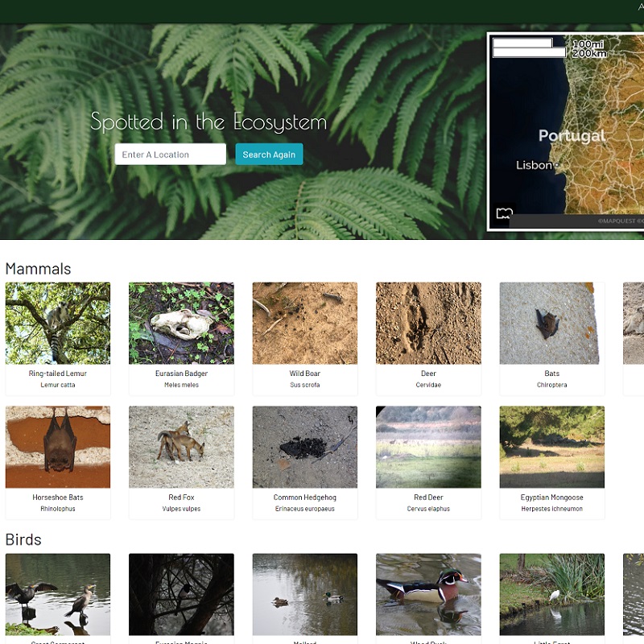
Task: Open the Ring-tailed Lemur photo
Action: tap(58, 324)
